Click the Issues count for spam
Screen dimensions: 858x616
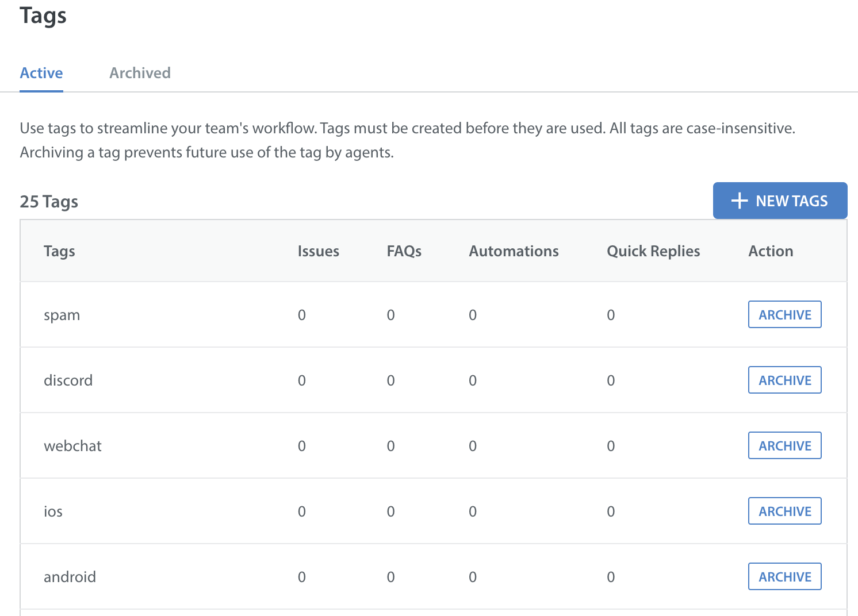point(301,315)
